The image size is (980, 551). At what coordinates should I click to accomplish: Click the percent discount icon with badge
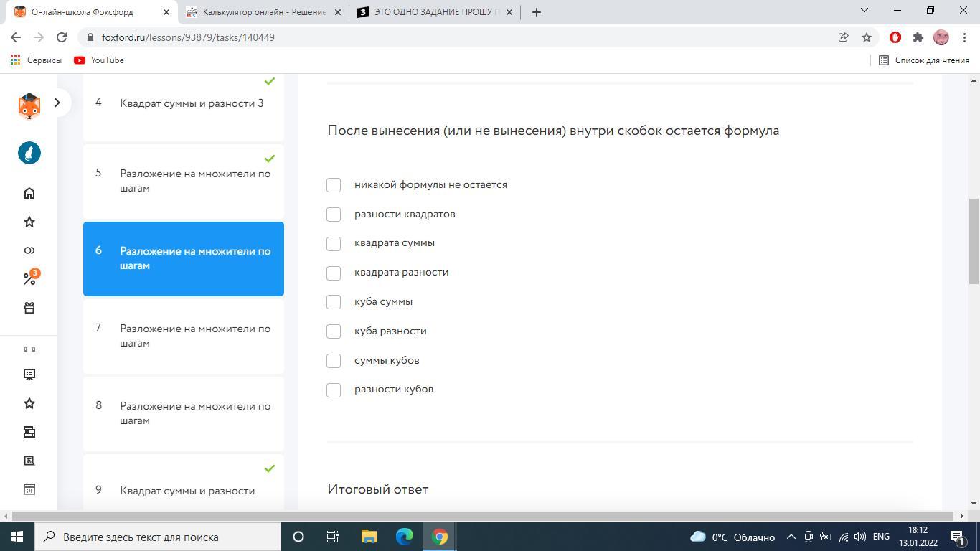pos(29,278)
